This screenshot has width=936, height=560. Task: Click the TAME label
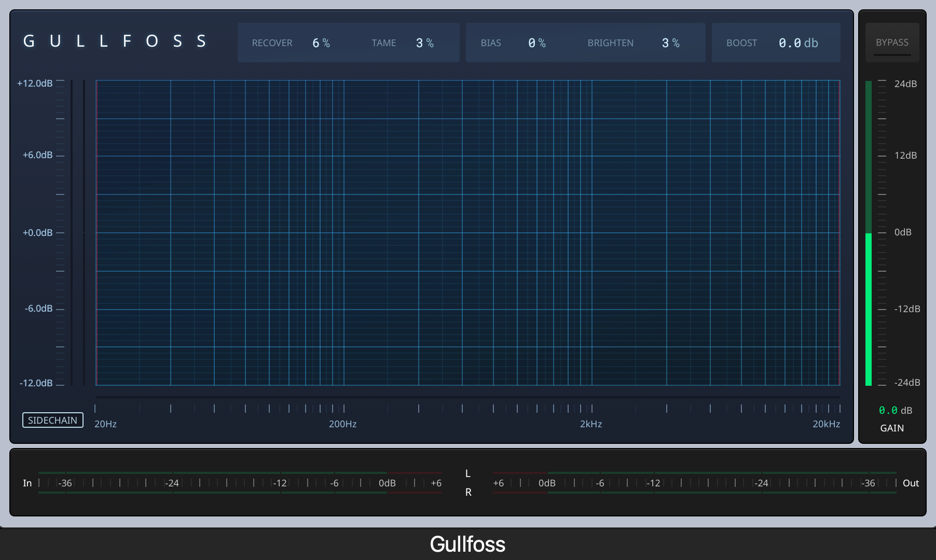384,43
